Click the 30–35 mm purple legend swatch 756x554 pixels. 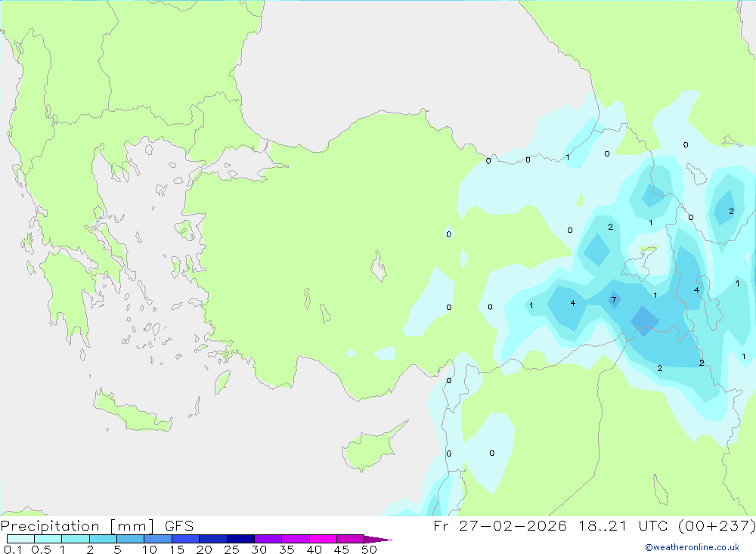(x=268, y=539)
